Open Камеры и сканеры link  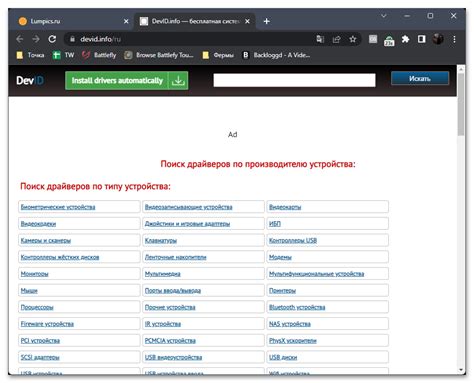pyautogui.click(x=46, y=240)
